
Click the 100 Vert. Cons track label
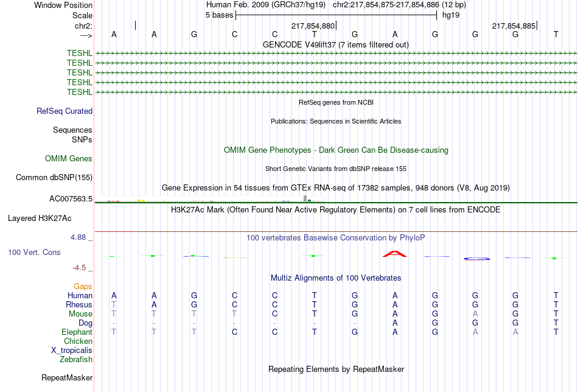34,252
